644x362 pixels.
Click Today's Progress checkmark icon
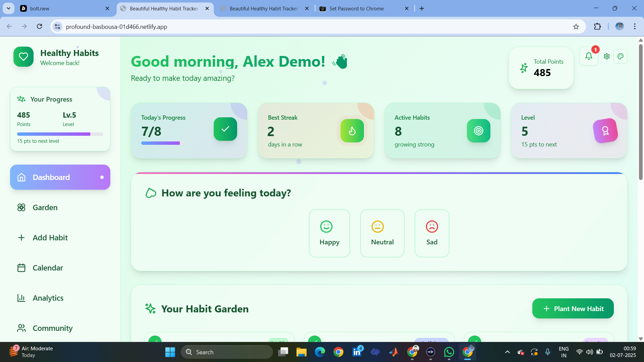click(225, 129)
